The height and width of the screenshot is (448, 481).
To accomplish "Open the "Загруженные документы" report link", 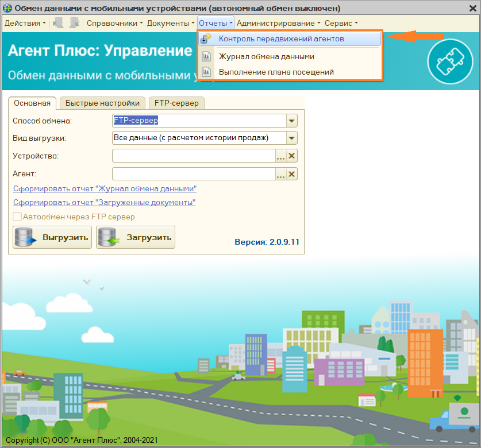I will tap(104, 202).
